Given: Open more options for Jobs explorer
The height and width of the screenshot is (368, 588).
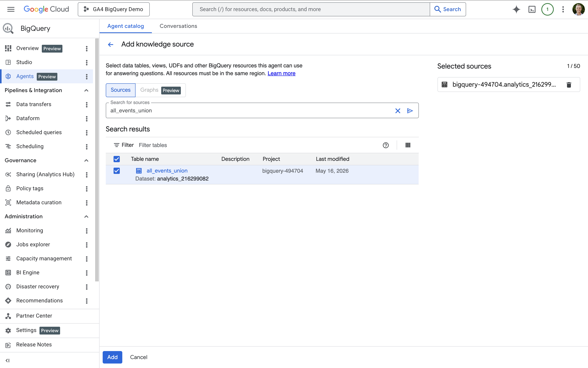Looking at the screenshot, I should tap(87, 245).
